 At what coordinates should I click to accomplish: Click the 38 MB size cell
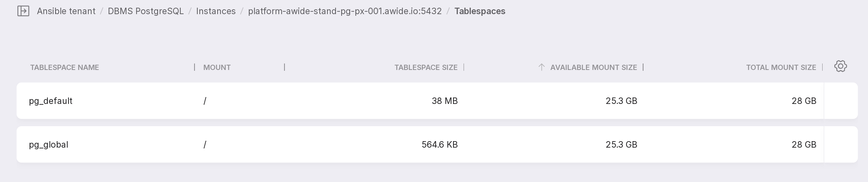pos(445,101)
